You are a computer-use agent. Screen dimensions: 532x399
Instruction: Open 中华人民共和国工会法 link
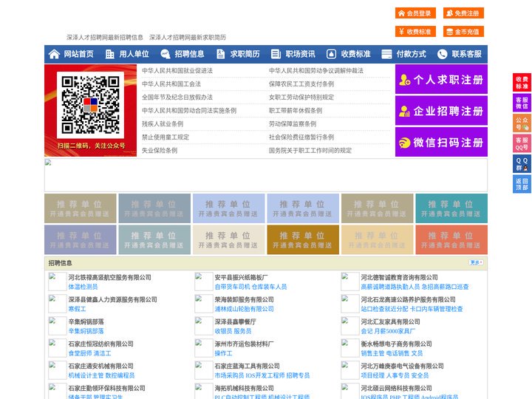coord(171,83)
